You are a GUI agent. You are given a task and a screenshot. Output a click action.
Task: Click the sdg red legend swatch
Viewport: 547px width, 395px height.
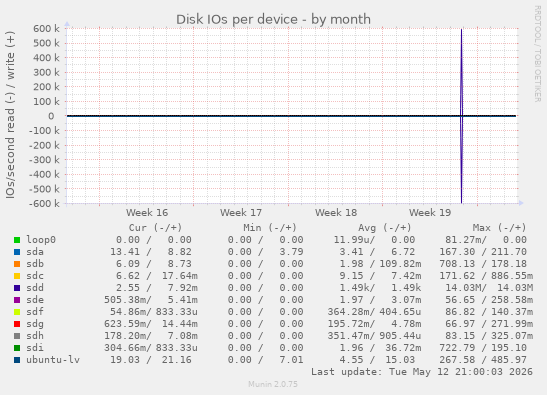[x=17, y=324]
